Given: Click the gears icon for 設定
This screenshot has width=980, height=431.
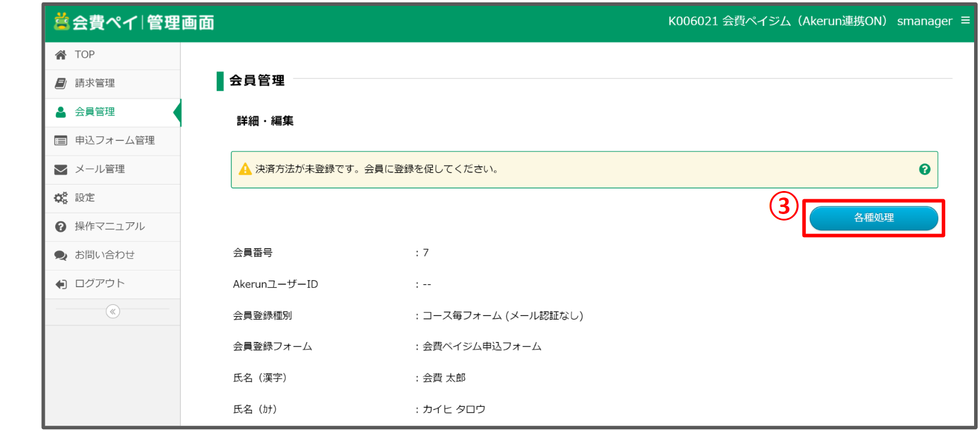Looking at the screenshot, I should tap(61, 198).
